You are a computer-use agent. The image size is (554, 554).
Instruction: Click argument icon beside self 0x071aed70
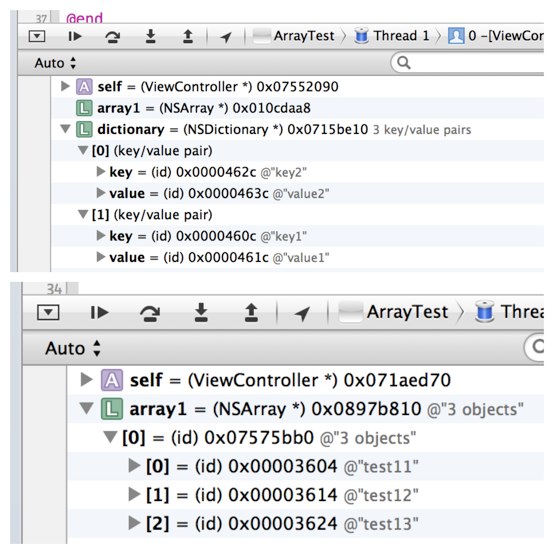(x=112, y=380)
